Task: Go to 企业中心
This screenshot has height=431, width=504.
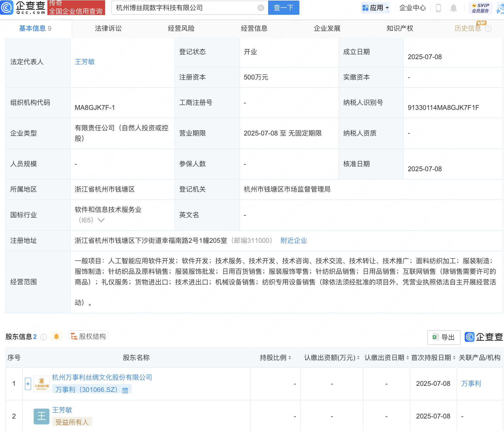Action: pyautogui.click(x=413, y=8)
